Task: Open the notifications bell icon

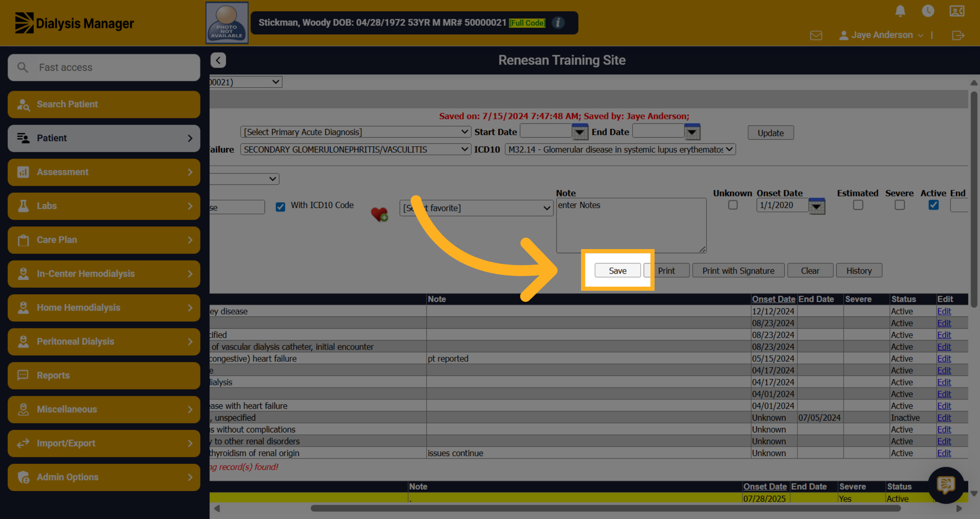Action: [900, 11]
